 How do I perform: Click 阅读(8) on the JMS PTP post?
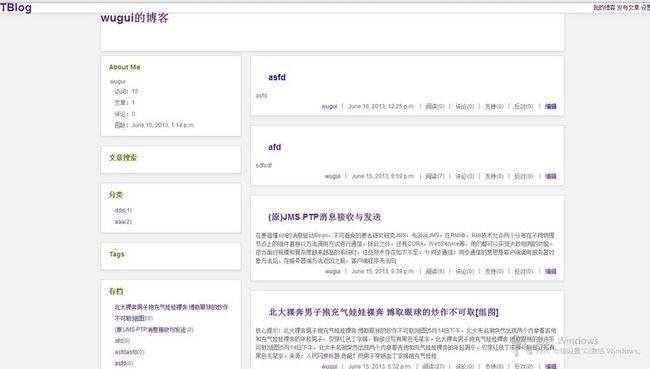pos(435,271)
